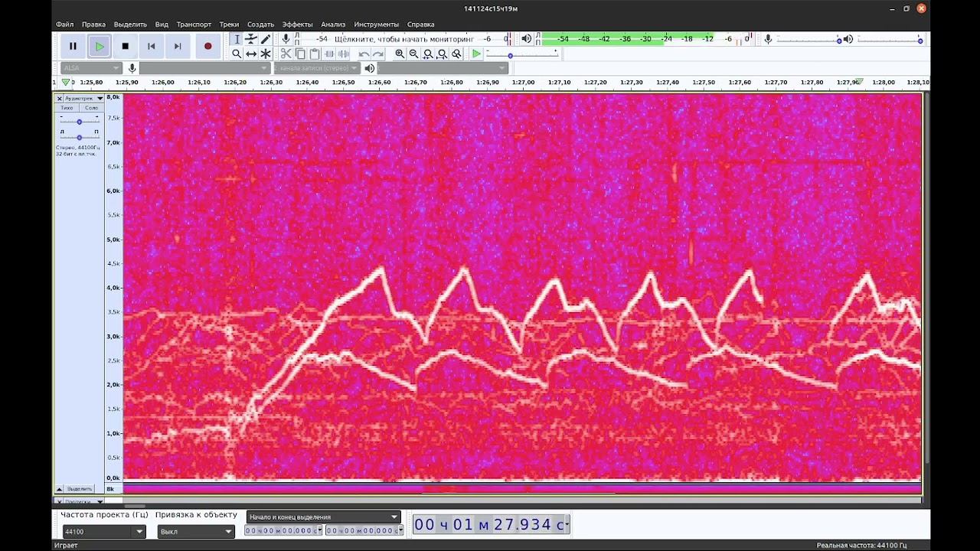Click the Fit project to width icon
This screenshot has width=980, height=551.
click(443, 54)
